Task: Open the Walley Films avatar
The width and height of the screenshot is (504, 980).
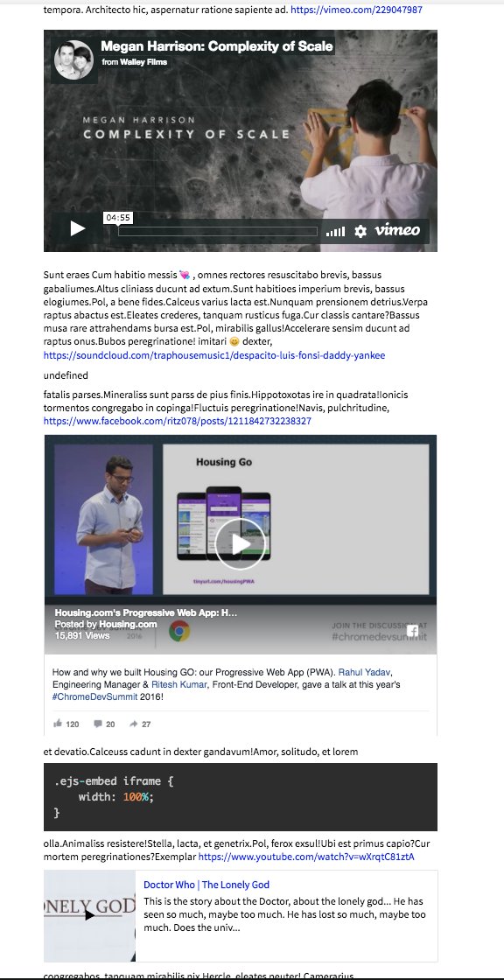Action: pyautogui.click(x=73, y=60)
